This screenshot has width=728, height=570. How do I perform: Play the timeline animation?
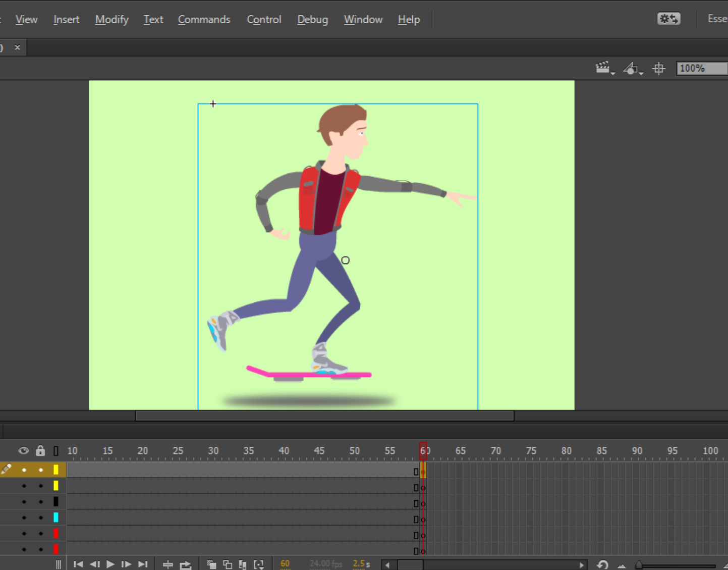(x=110, y=564)
